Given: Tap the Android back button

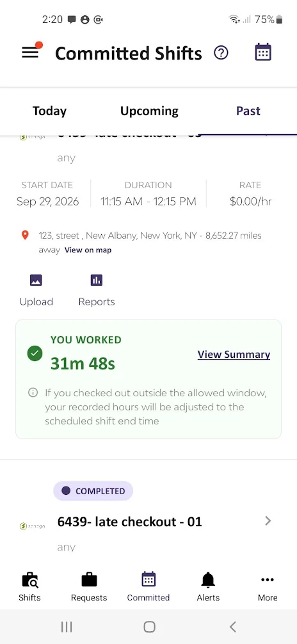Looking at the screenshot, I should coord(232,627).
